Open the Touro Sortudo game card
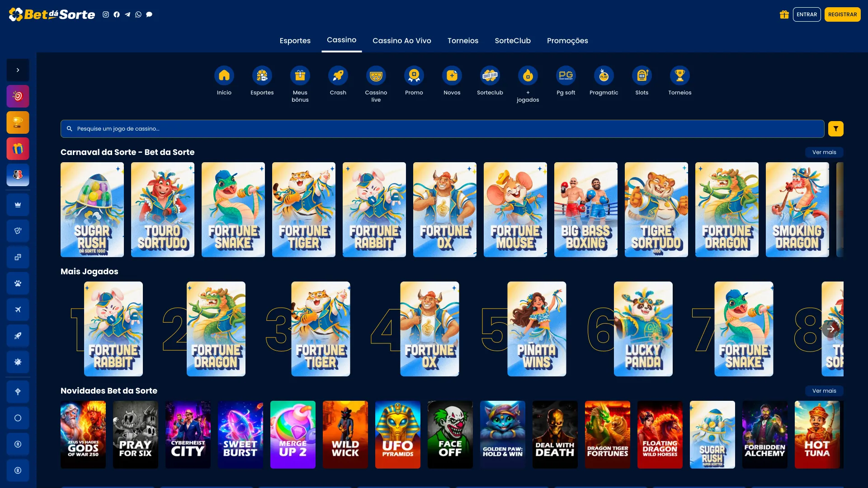Viewport: 868px width, 488px height. [163, 210]
